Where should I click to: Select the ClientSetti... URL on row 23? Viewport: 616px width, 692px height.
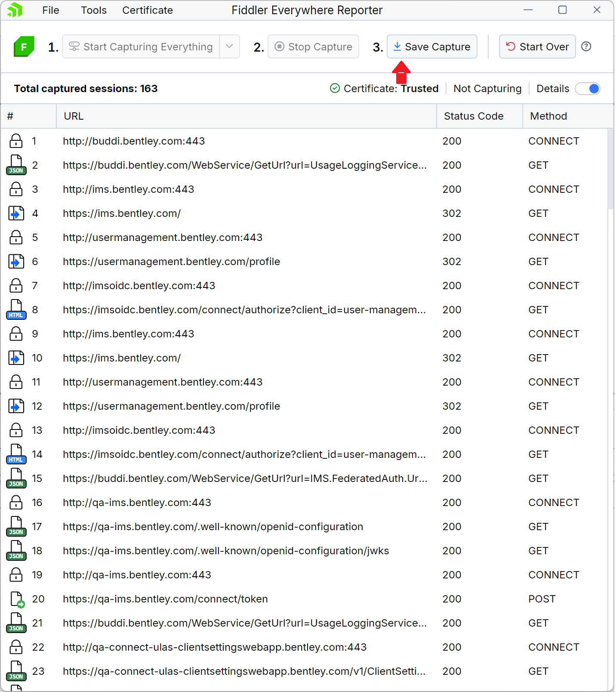244,671
